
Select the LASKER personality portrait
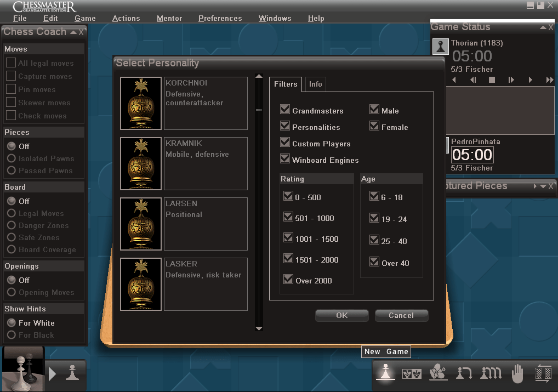tap(141, 284)
